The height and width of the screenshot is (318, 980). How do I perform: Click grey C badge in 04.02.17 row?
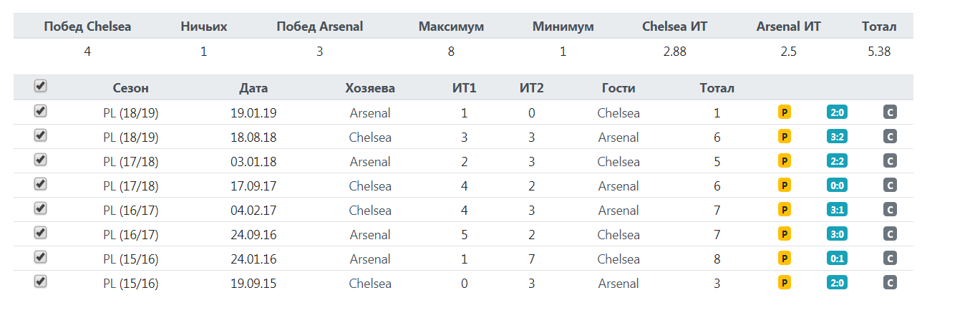(x=890, y=210)
